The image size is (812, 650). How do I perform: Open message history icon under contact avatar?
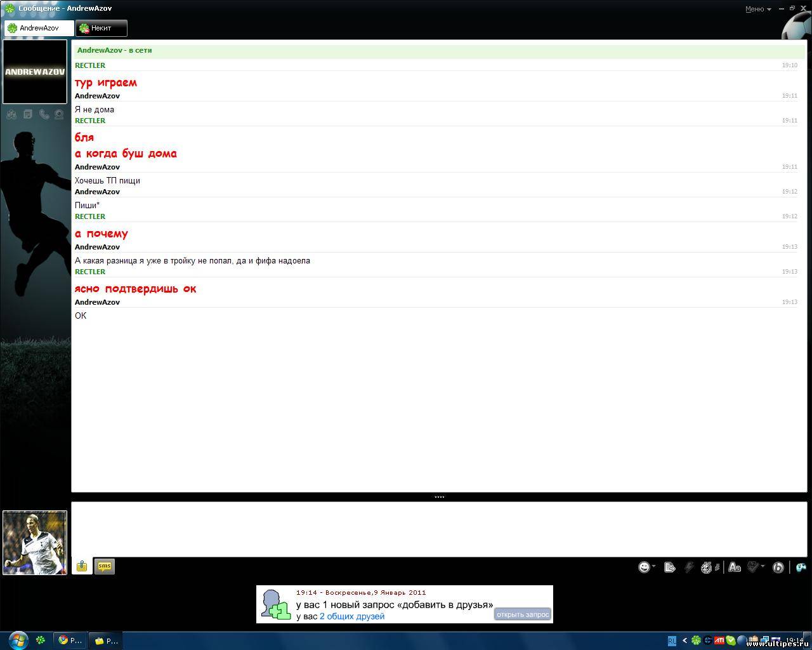(28, 114)
